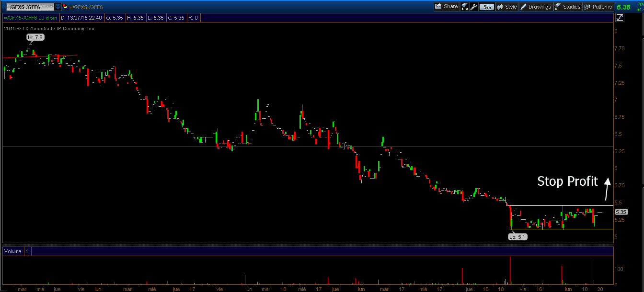Click the Lo: 5.1 price bubble
Viewport: 644px width, 292px height.
coord(517,236)
